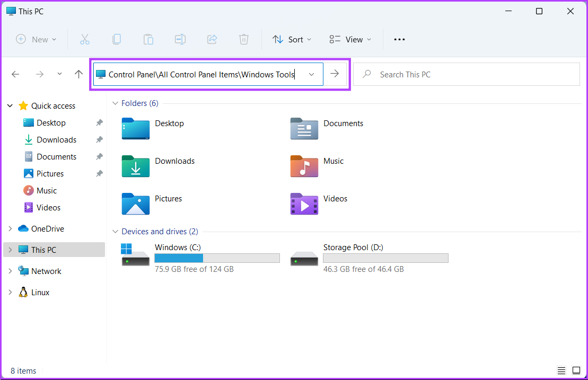Cut the selected item using scissors icon

coord(85,39)
